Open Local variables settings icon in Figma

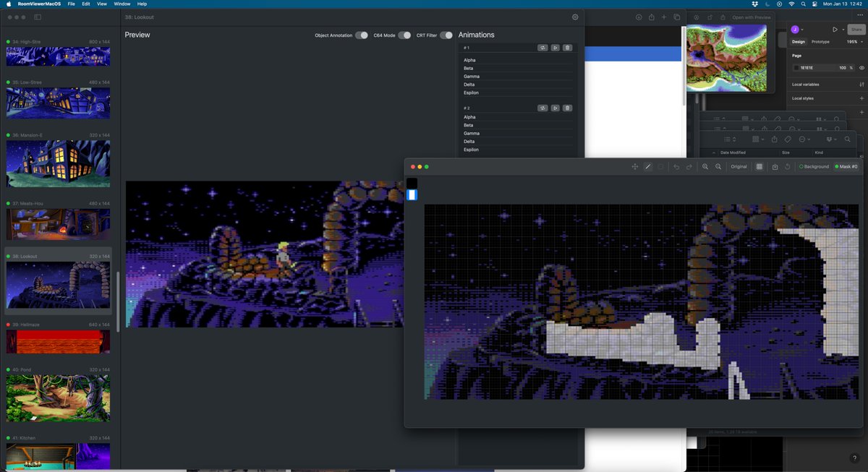click(861, 85)
